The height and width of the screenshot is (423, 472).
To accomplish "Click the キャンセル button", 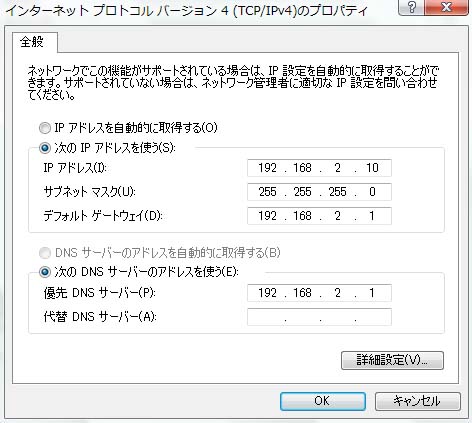I will click(x=418, y=401).
